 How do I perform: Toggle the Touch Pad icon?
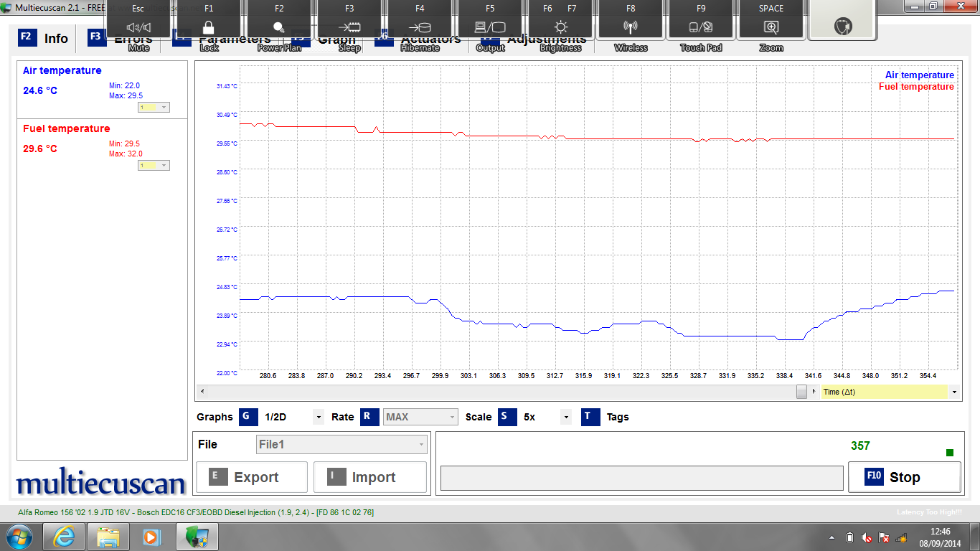pos(701,27)
